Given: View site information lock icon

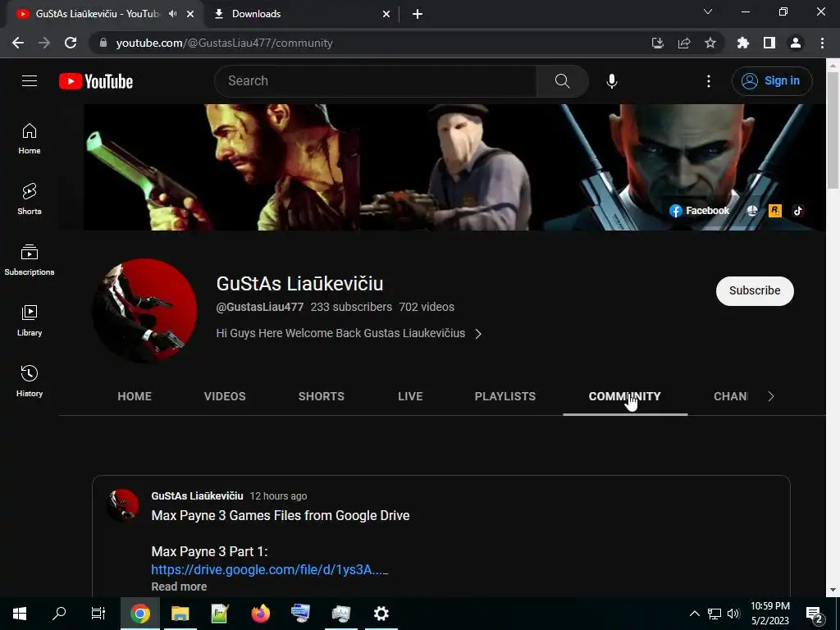Looking at the screenshot, I should click(103, 43).
